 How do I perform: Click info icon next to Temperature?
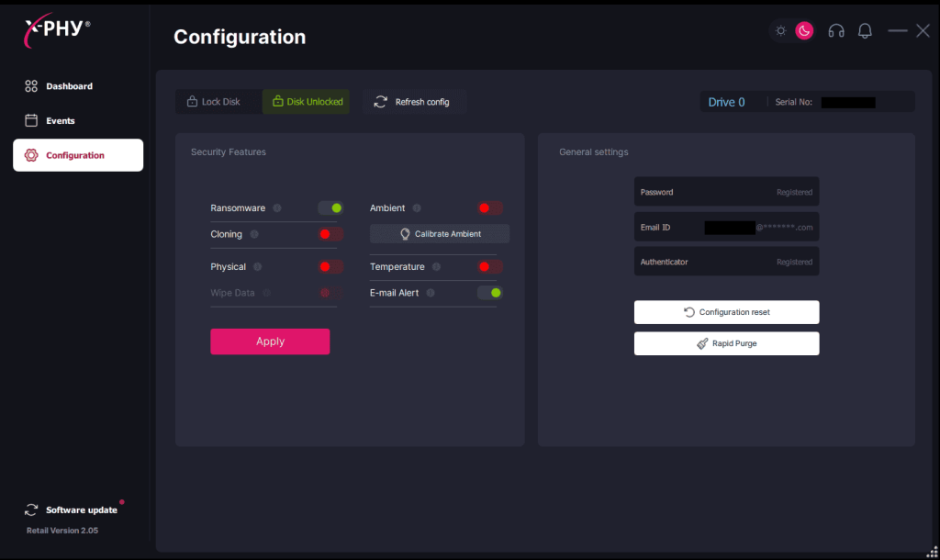tap(436, 267)
